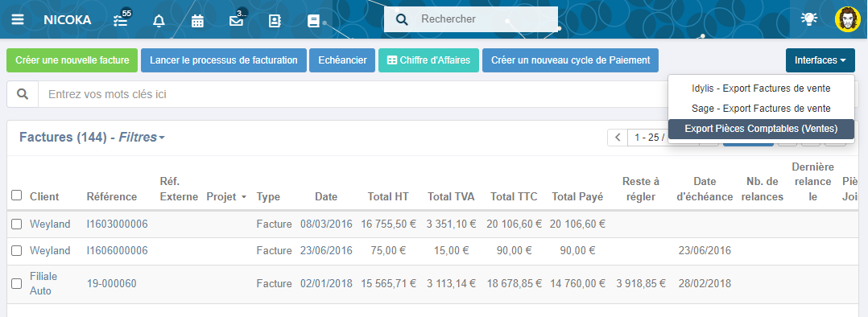Expand the Interfaces dropdown button
This screenshot has height=317, width=868.
pyautogui.click(x=820, y=60)
